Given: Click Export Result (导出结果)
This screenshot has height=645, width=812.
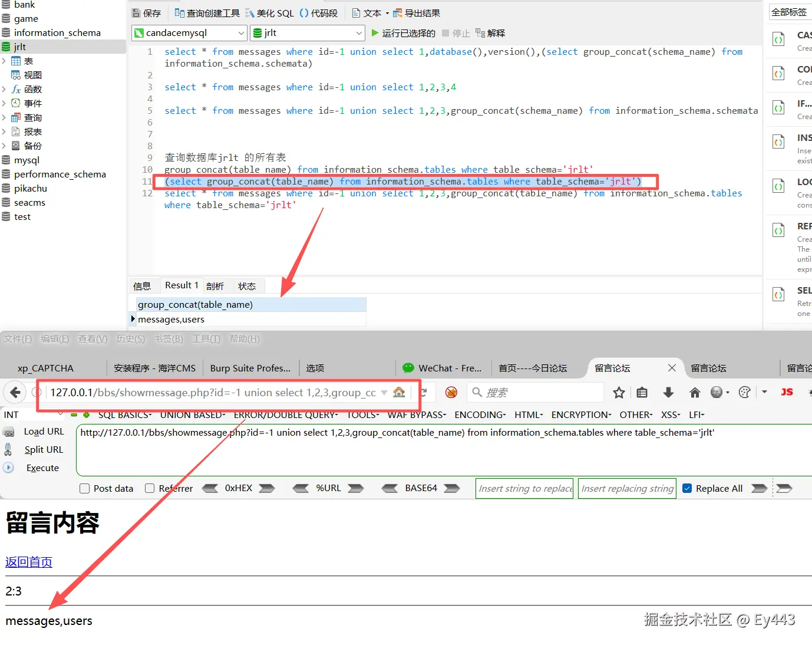Looking at the screenshot, I should click(x=417, y=13).
